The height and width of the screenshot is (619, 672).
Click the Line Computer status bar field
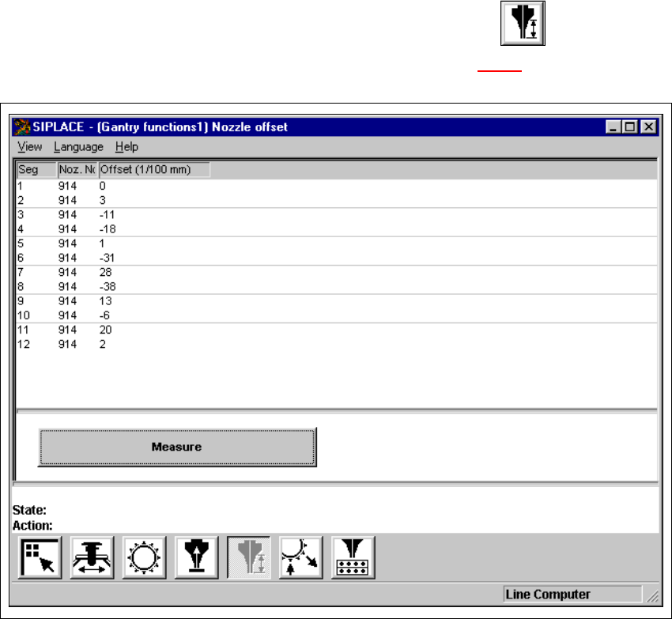pos(572,594)
